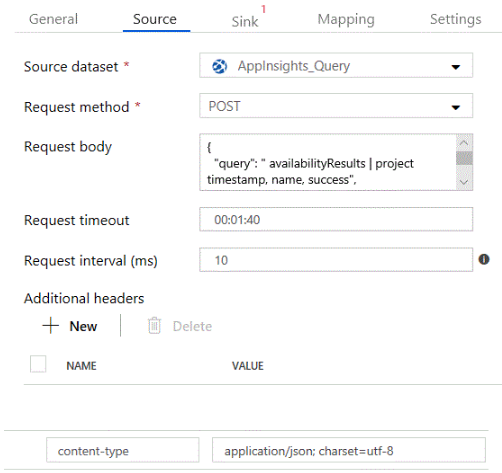Click the AppInsights_Query dataset icon
Screen dimensions: 502x473
coord(220,66)
